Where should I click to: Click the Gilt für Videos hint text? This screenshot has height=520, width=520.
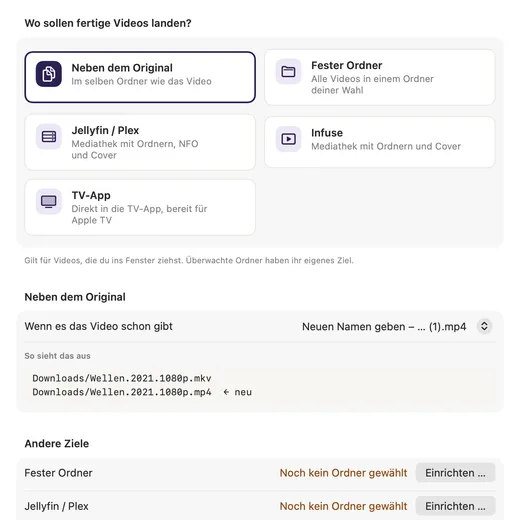(189, 260)
